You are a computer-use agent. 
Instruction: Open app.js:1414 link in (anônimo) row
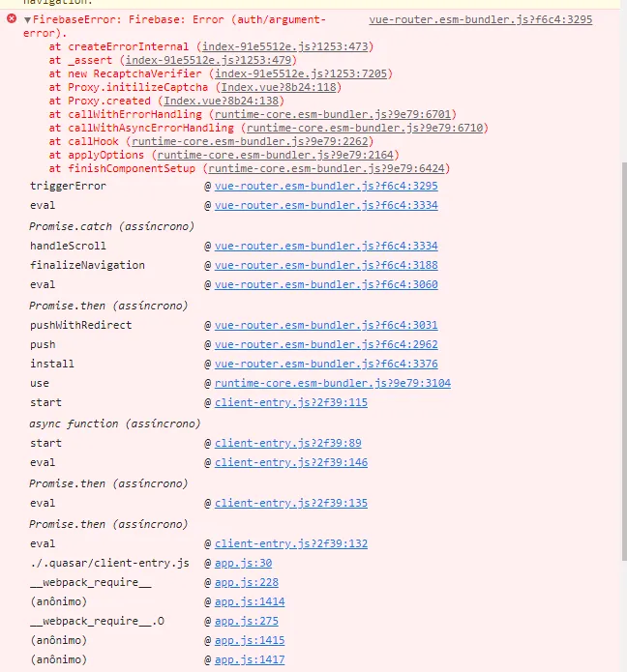pyautogui.click(x=250, y=601)
